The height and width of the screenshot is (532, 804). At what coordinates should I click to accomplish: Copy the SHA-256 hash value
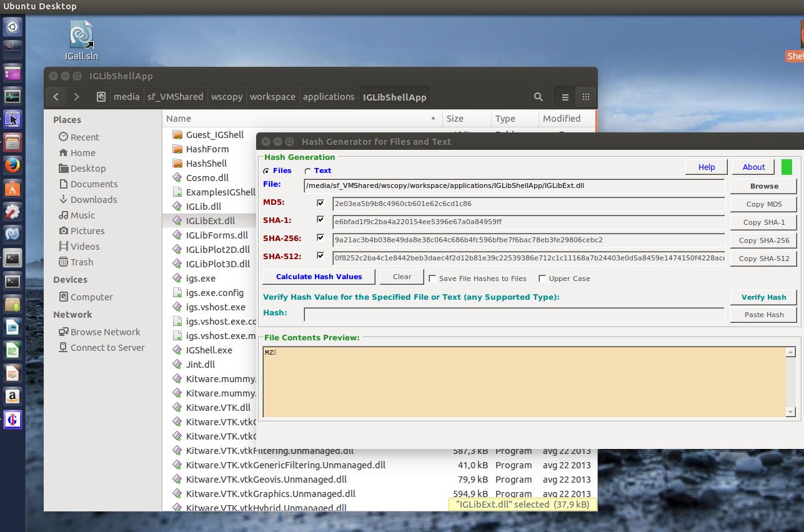pyautogui.click(x=763, y=240)
